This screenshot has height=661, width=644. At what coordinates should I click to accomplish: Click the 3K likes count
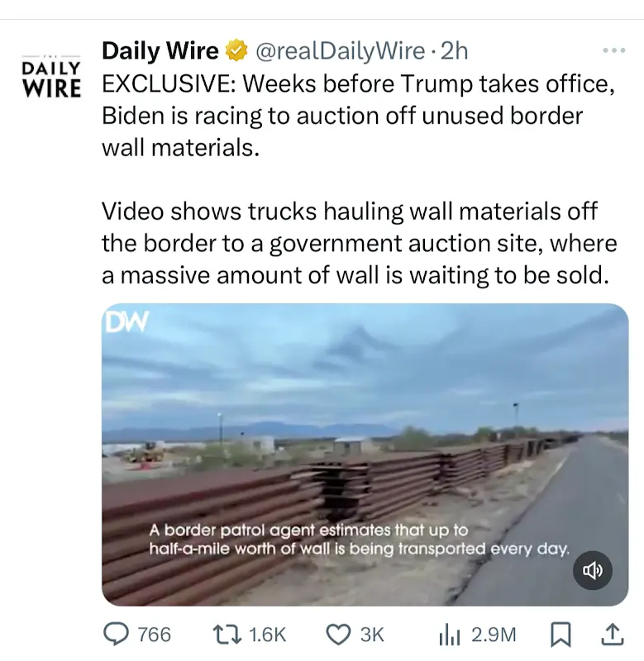(x=372, y=635)
